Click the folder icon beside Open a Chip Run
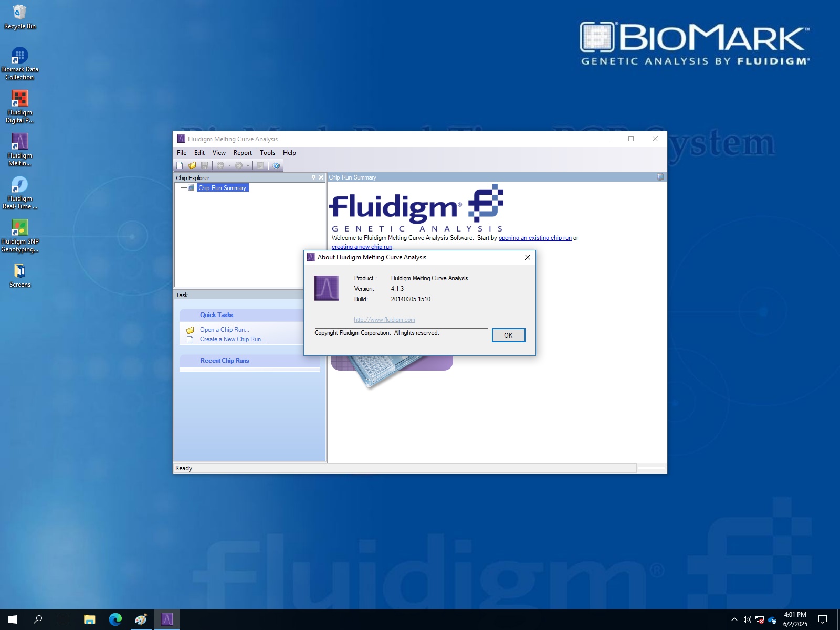The image size is (840, 630). click(x=190, y=330)
